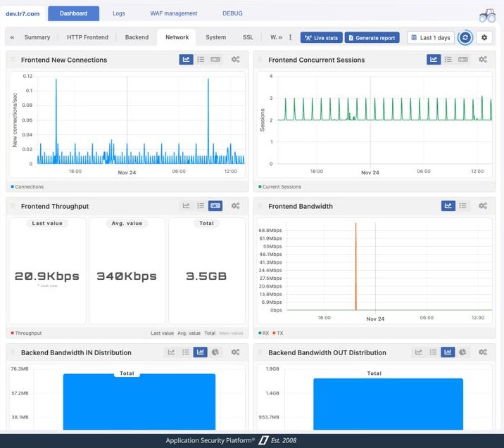Click the struck-through Max value legend entry
Screen dimensions: 504x448
pyautogui.click(x=231, y=333)
